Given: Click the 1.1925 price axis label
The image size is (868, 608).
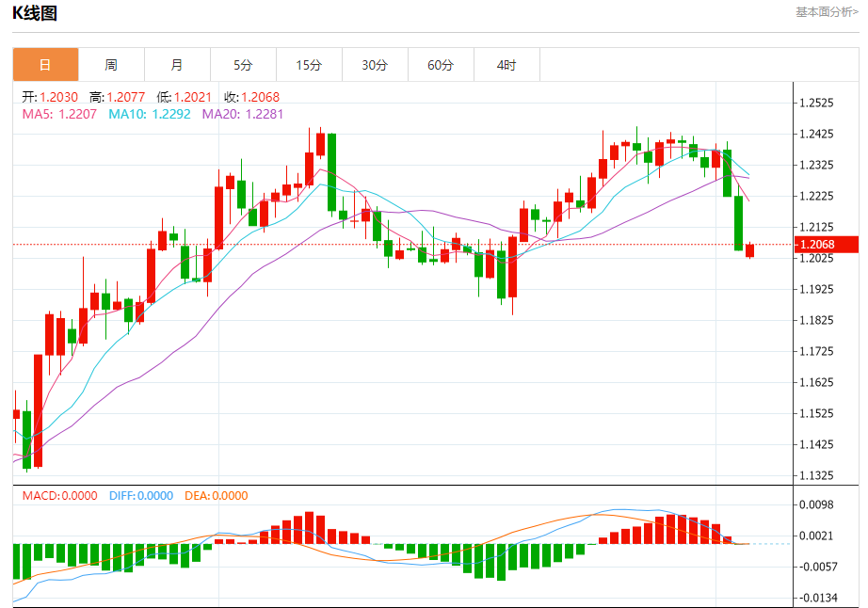Looking at the screenshot, I should 816,289.
